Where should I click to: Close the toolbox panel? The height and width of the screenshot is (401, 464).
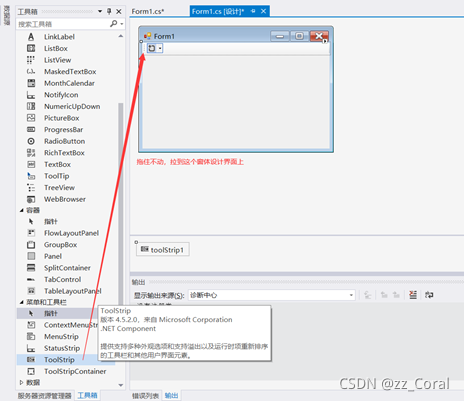tap(119, 11)
